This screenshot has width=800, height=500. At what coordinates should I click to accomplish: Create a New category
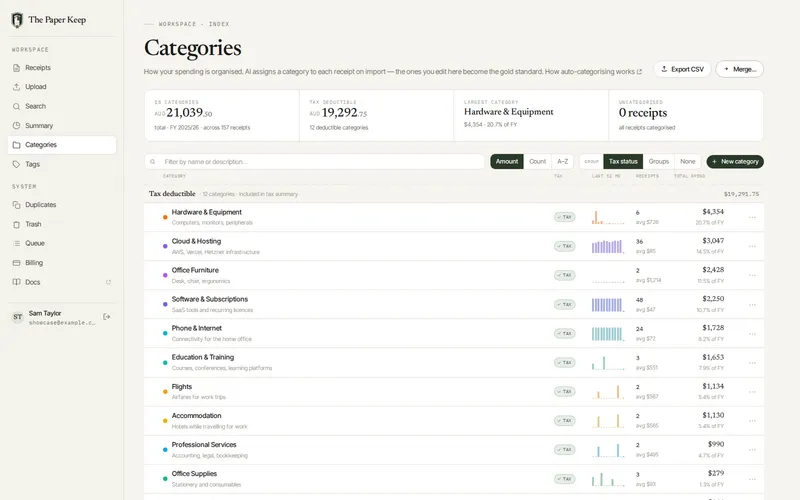click(x=735, y=162)
